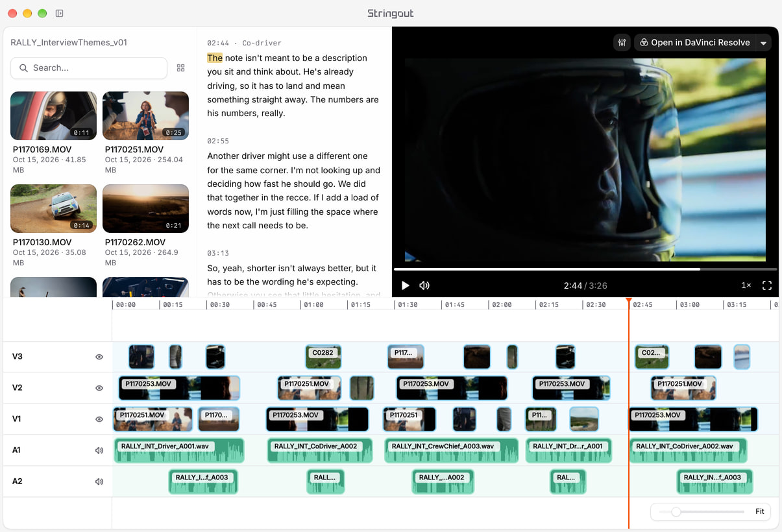The height and width of the screenshot is (532, 782).
Task: Click the 02:00 mark on timeline ruler
Action: 502,304
